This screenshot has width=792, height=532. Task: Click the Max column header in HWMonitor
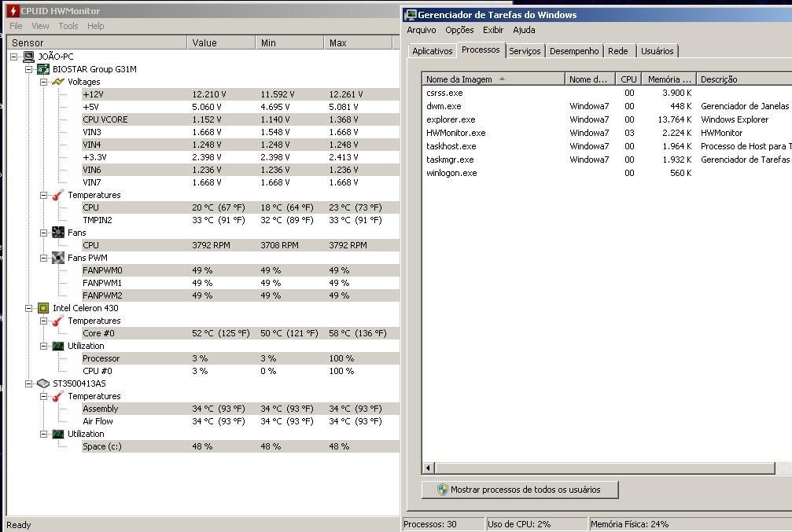coord(358,43)
